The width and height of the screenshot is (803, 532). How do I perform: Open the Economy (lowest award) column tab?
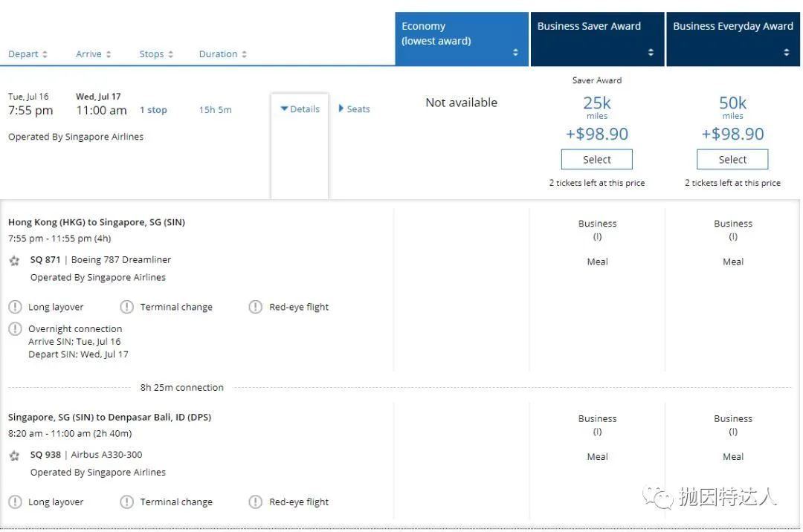(x=462, y=39)
